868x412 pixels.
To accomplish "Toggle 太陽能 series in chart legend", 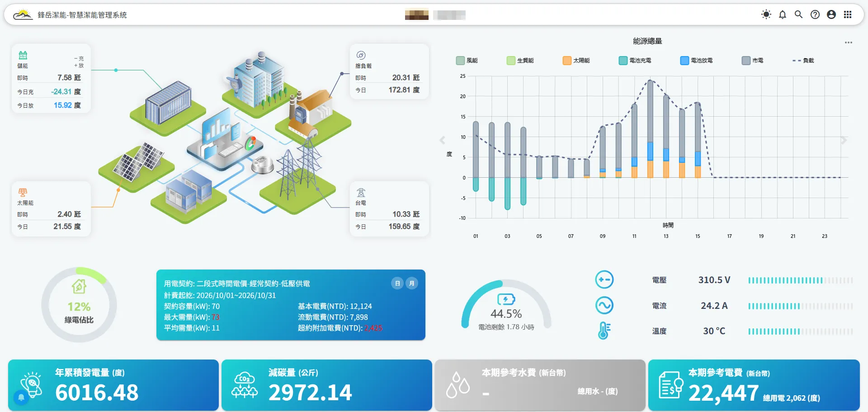I will pyautogui.click(x=576, y=61).
